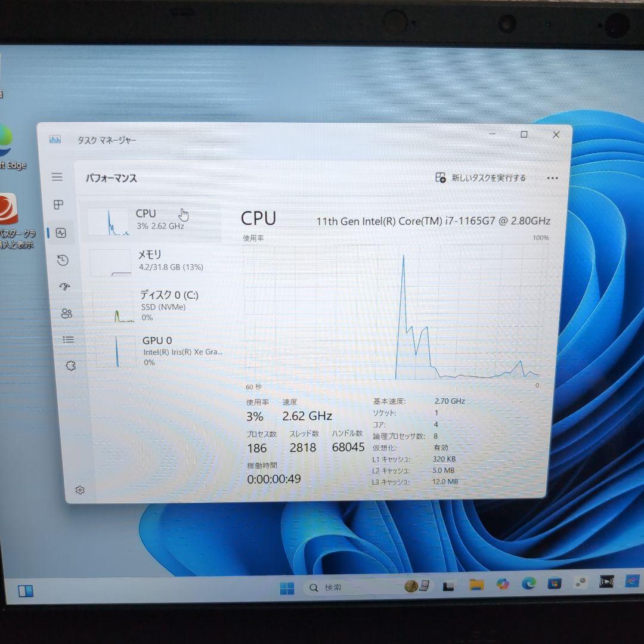Open the Details list icon in sidebar
644x644 pixels.
[x=69, y=340]
